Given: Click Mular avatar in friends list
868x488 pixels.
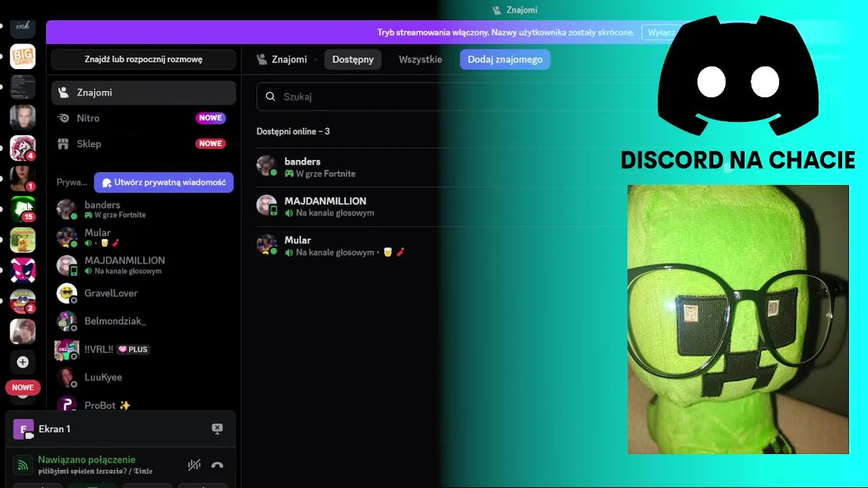Looking at the screenshot, I should 267,245.
